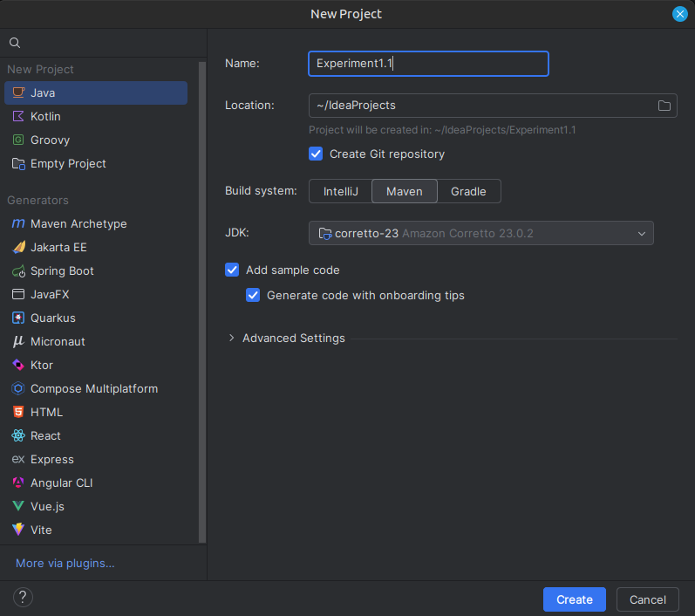Viewport: 695px width, 616px height.
Task: Switch build system to Gradle
Action: click(x=468, y=191)
